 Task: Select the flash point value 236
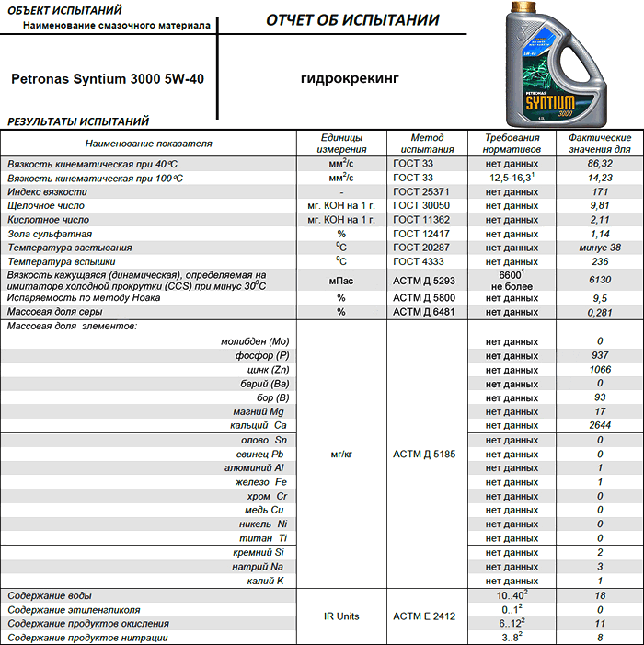pos(600,261)
